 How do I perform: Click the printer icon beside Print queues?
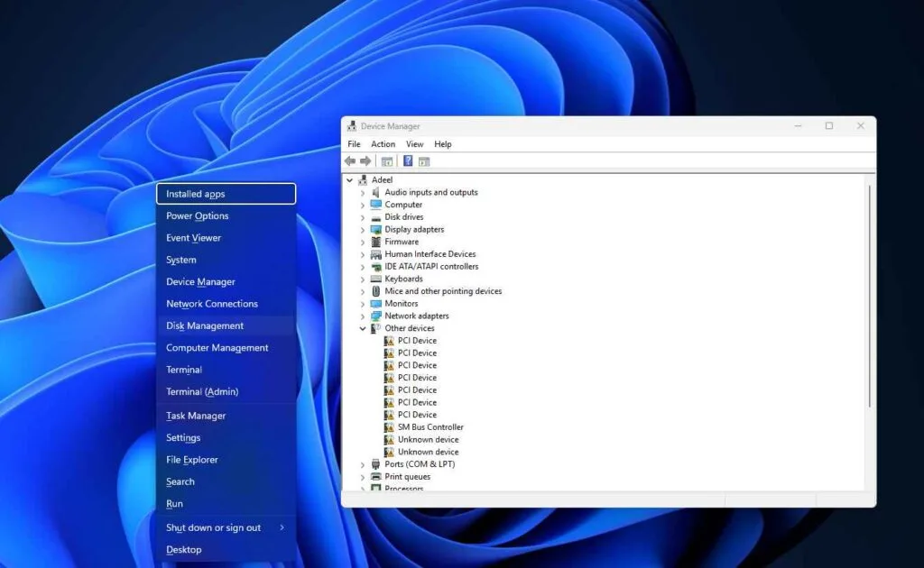point(376,477)
